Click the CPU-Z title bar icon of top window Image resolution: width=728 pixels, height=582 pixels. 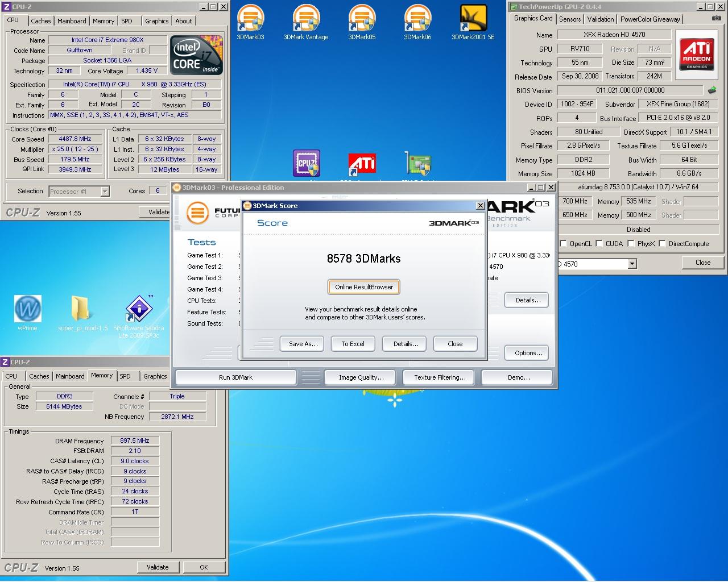pyautogui.click(x=6, y=7)
